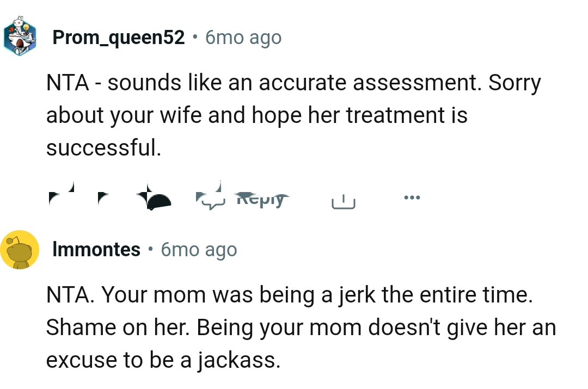
Task: Expand options for Prom_queen52's comment
Action: (412, 197)
